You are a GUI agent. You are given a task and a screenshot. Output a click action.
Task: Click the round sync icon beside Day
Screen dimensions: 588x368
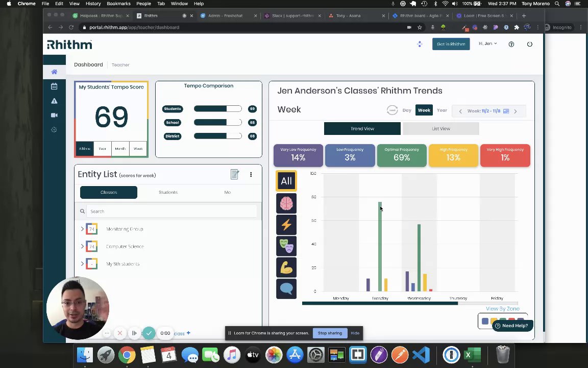coord(392,110)
